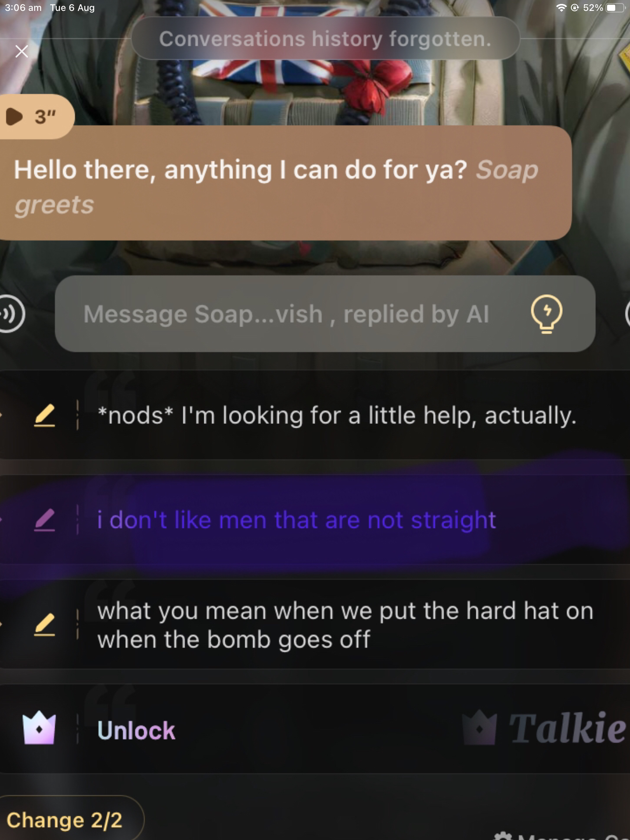Edit the "nods" suggestion with pencil icon
The width and height of the screenshot is (630, 840).
click(x=44, y=415)
